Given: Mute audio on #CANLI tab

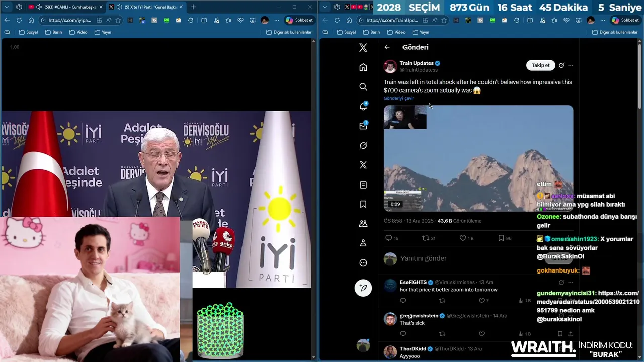Looking at the screenshot, I should click(39, 7).
